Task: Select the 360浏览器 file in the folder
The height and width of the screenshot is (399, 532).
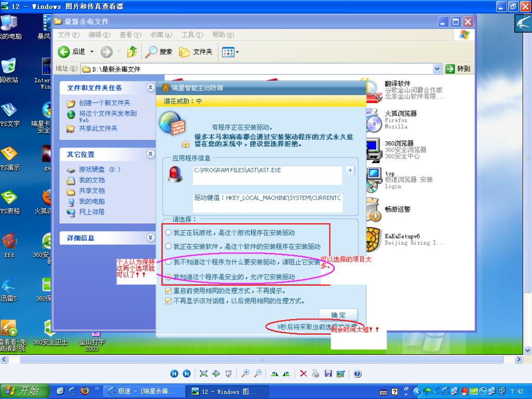Action: [x=396, y=150]
